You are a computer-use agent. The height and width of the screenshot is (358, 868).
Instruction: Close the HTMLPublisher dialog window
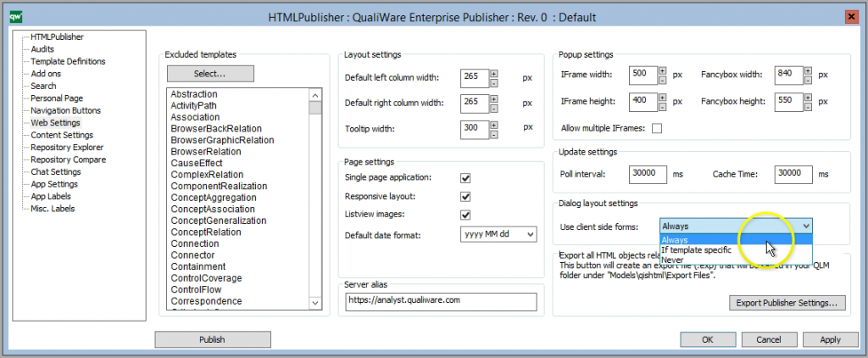[851, 17]
